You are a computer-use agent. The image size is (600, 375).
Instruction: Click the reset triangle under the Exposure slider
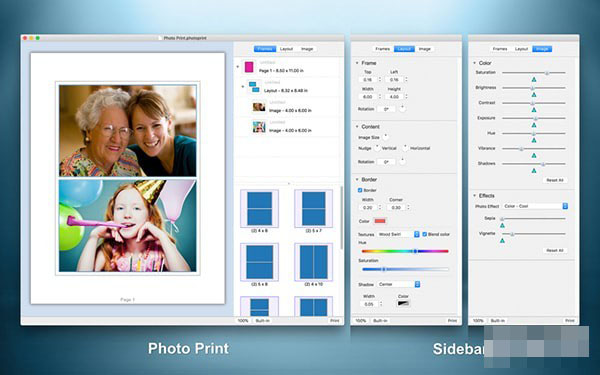click(534, 125)
